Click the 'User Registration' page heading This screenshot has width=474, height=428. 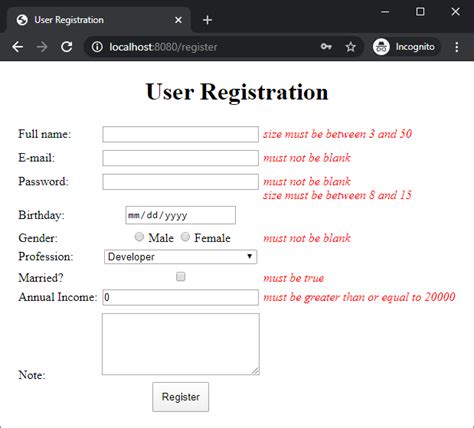[x=237, y=92]
